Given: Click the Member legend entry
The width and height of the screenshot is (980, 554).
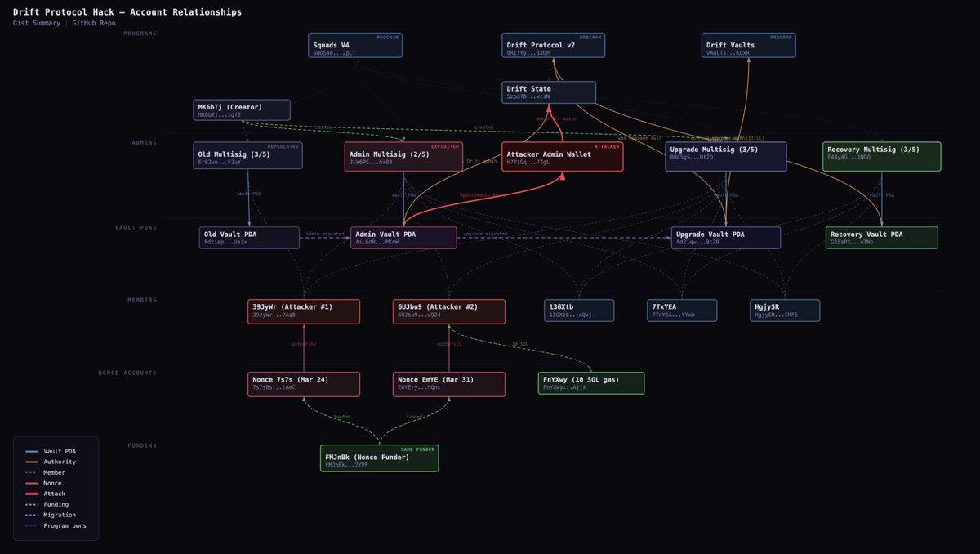Looking at the screenshot, I should pos(46,472).
